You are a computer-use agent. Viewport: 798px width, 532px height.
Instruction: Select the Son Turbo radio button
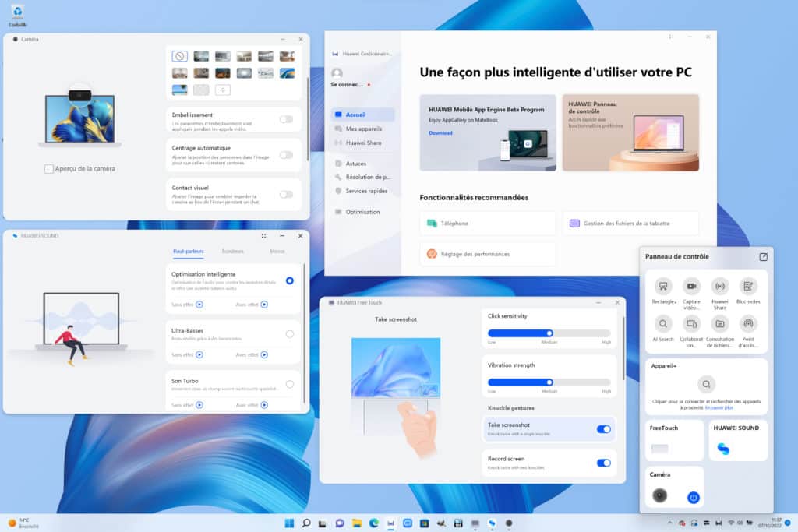(290, 385)
